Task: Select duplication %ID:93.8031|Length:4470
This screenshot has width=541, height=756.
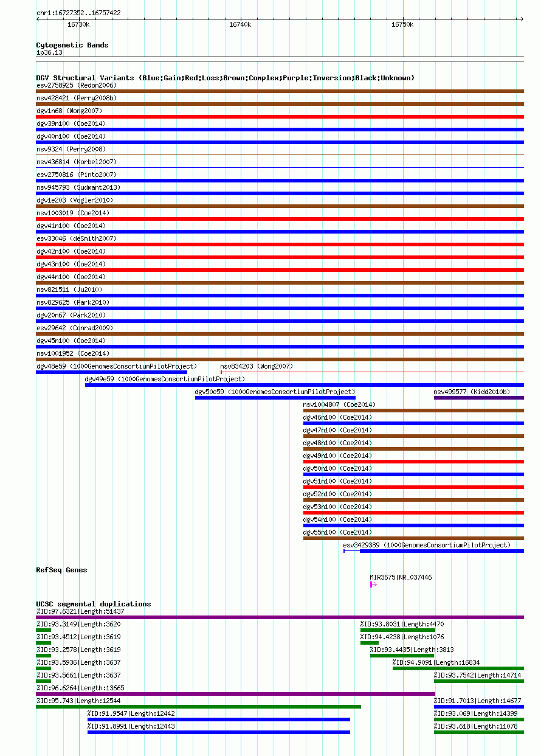Action: [x=402, y=624]
